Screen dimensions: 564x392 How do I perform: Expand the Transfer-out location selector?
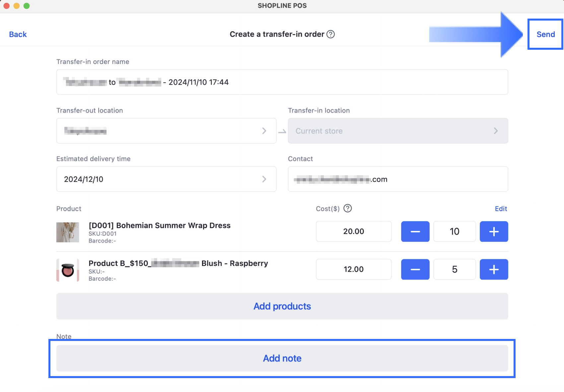point(166,131)
